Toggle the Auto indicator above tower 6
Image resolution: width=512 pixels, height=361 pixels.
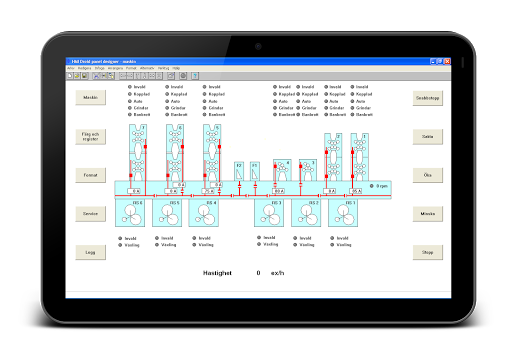point(173,101)
